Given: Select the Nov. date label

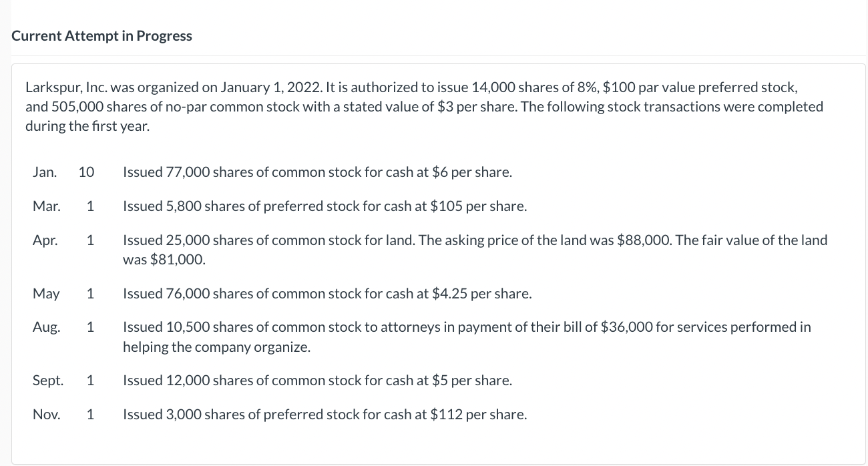Looking at the screenshot, I should tap(46, 415).
